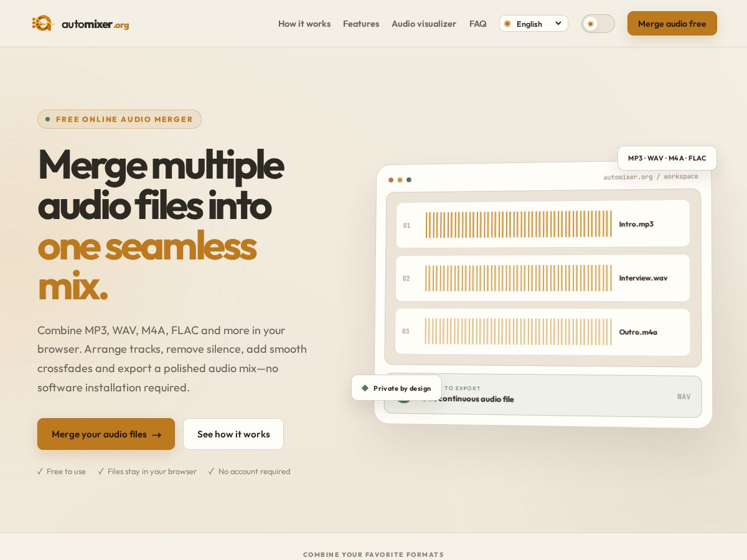Click the Outro.m4a waveform

click(x=519, y=332)
